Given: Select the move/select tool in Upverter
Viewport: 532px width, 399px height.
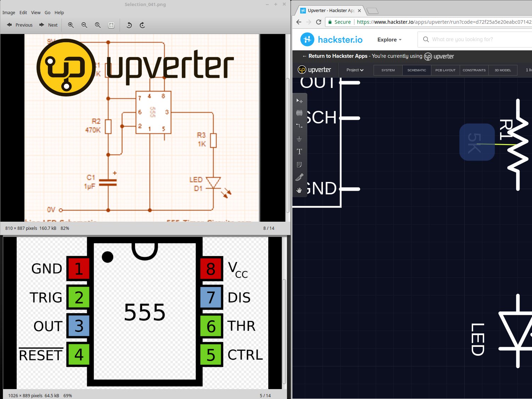Looking at the screenshot, I should click(299, 101).
